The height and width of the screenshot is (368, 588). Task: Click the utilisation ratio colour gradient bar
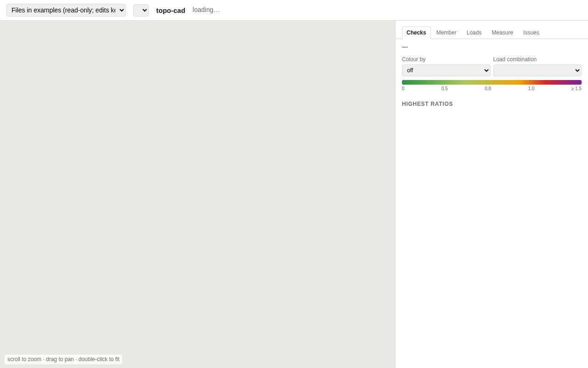click(x=492, y=82)
